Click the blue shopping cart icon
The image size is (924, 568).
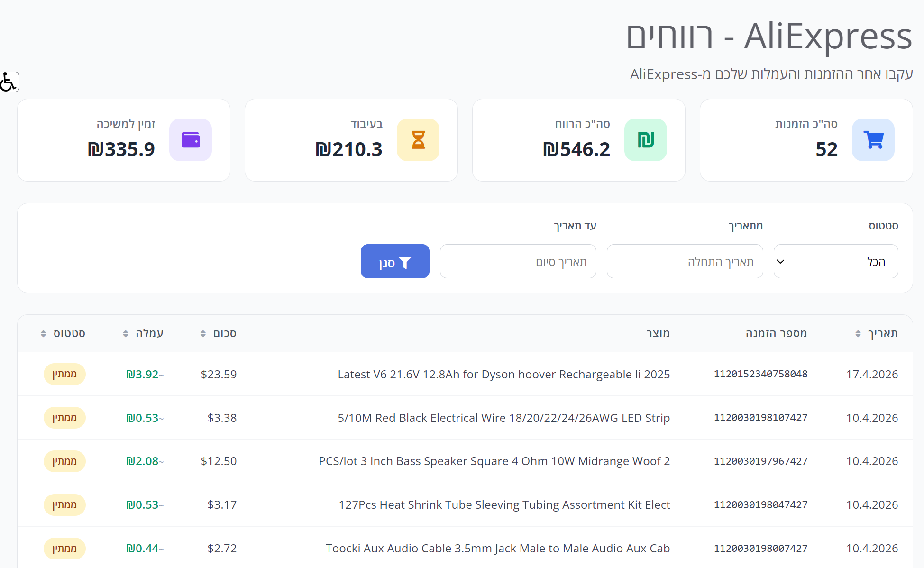(x=873, y=140)
